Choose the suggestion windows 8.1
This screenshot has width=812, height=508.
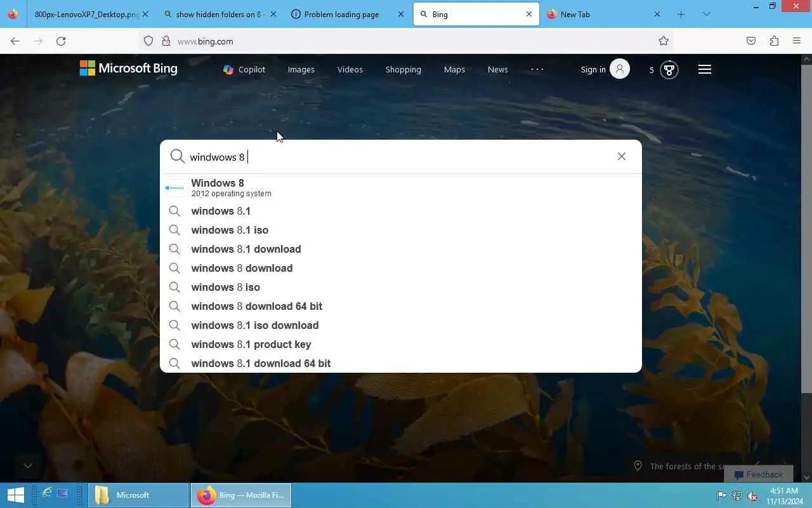[401, 211]
